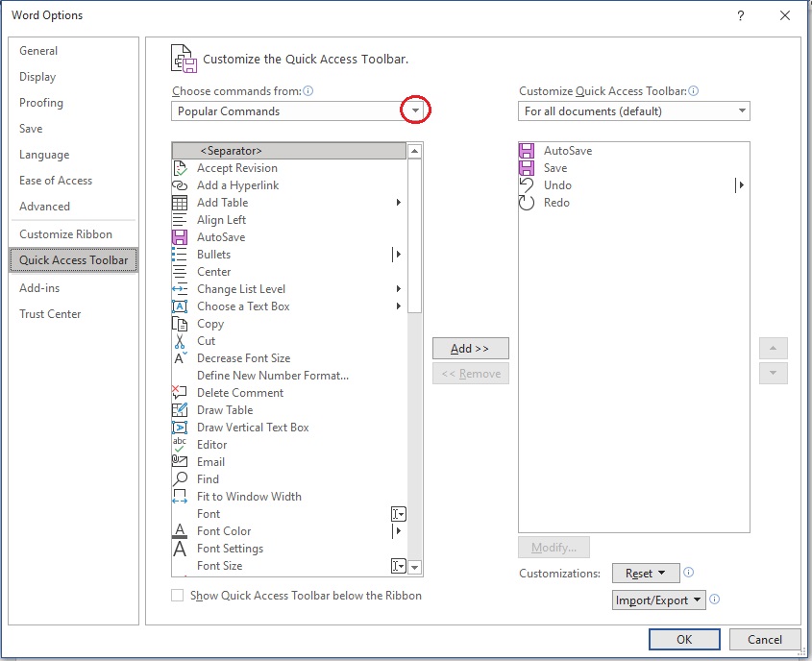Select the Draw Table pencil icon
The height and width of the screenshot is (661, 812).
[180, 410]
